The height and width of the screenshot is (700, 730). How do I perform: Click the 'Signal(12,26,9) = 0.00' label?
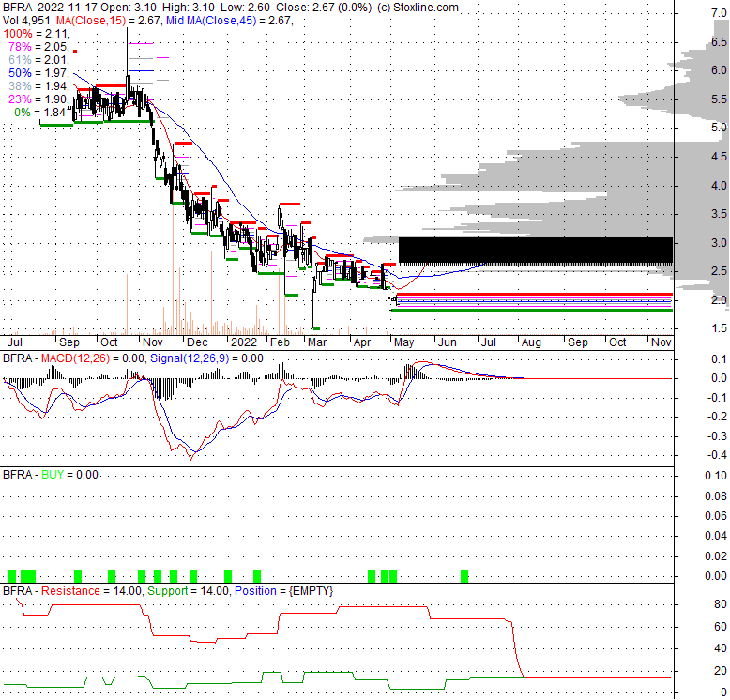pyautogui.click(x=207, y=358)
